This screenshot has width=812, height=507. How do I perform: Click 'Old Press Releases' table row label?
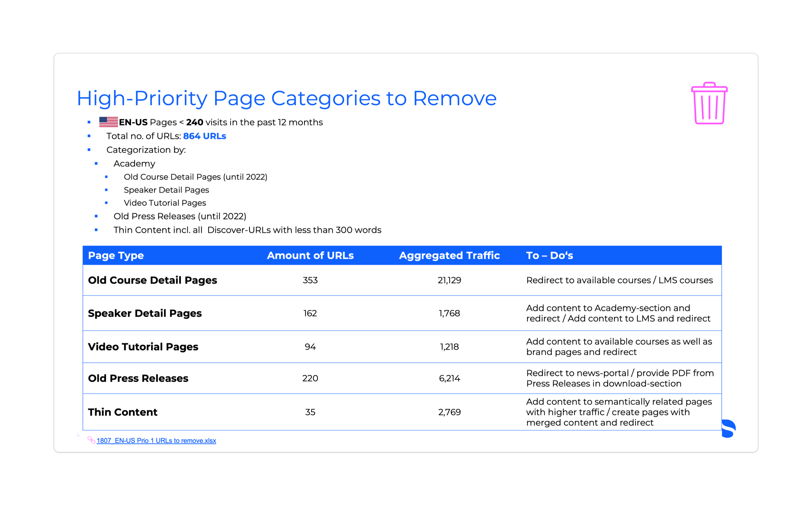tap(138, 378)
